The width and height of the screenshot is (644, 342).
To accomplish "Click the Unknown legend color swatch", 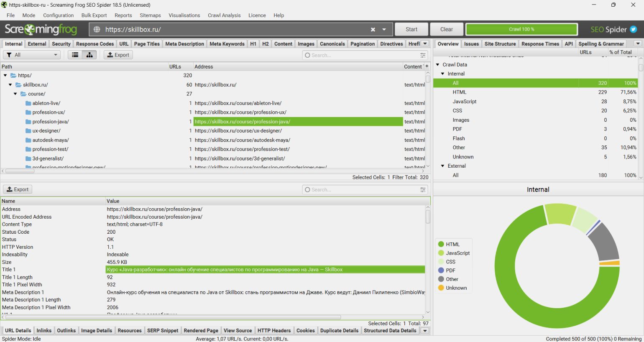I will 441,288.
